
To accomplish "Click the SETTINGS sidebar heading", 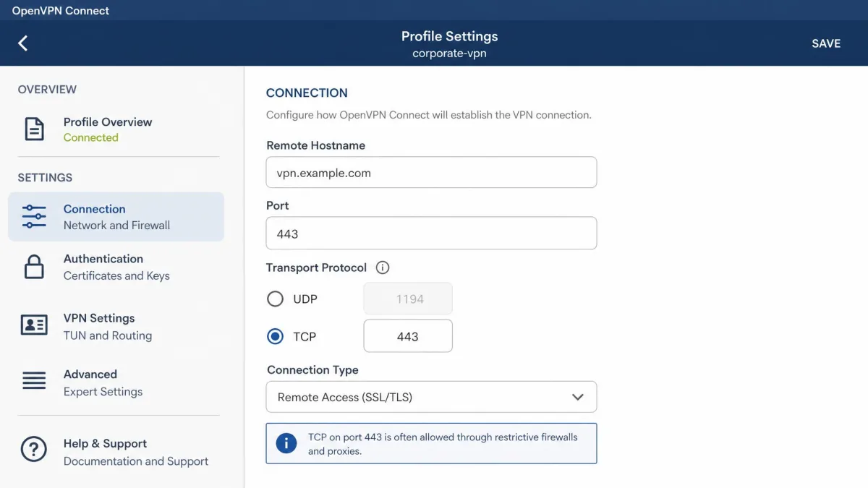I will tap(45, 178).
